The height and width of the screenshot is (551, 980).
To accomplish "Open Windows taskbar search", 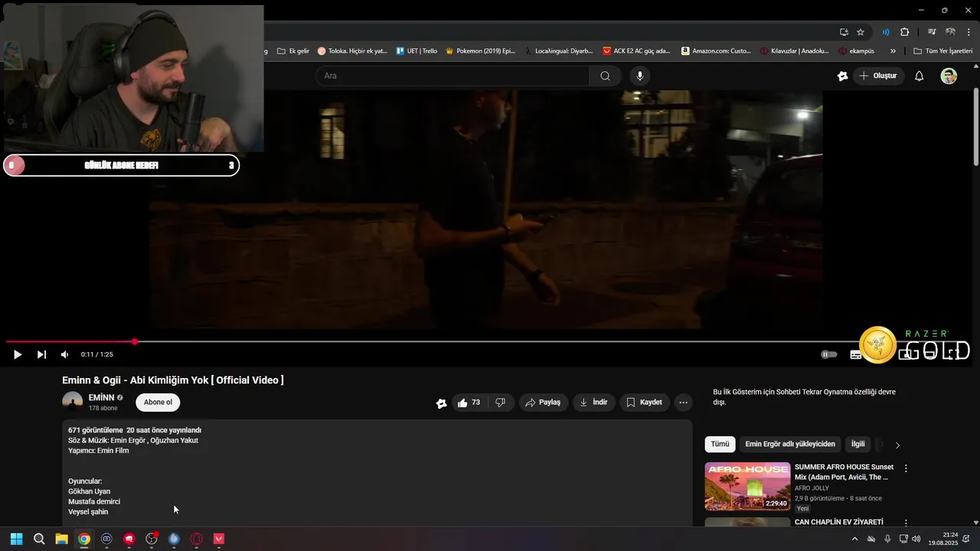I will pos(39,539).
